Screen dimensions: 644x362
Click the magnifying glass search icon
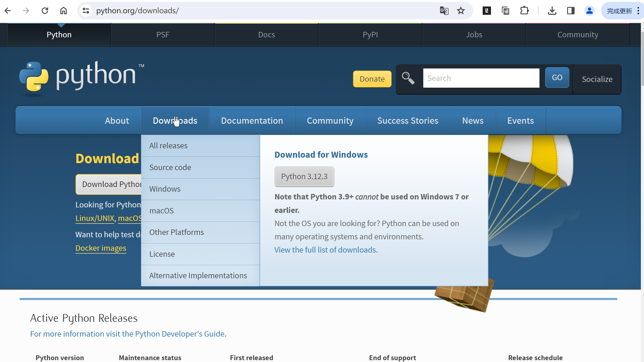click(408, 78)
